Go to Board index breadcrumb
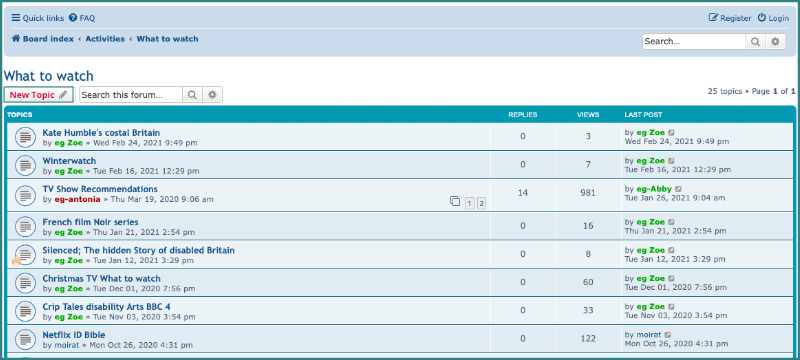The image size is (800, 360). click(x=43, y=39)
